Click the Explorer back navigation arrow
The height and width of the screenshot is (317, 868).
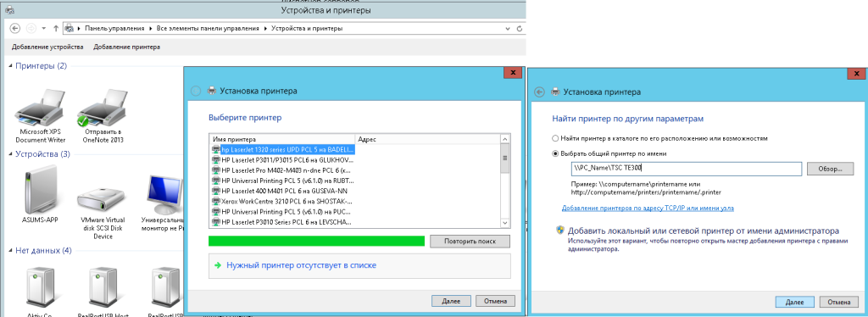coord(15,28)
